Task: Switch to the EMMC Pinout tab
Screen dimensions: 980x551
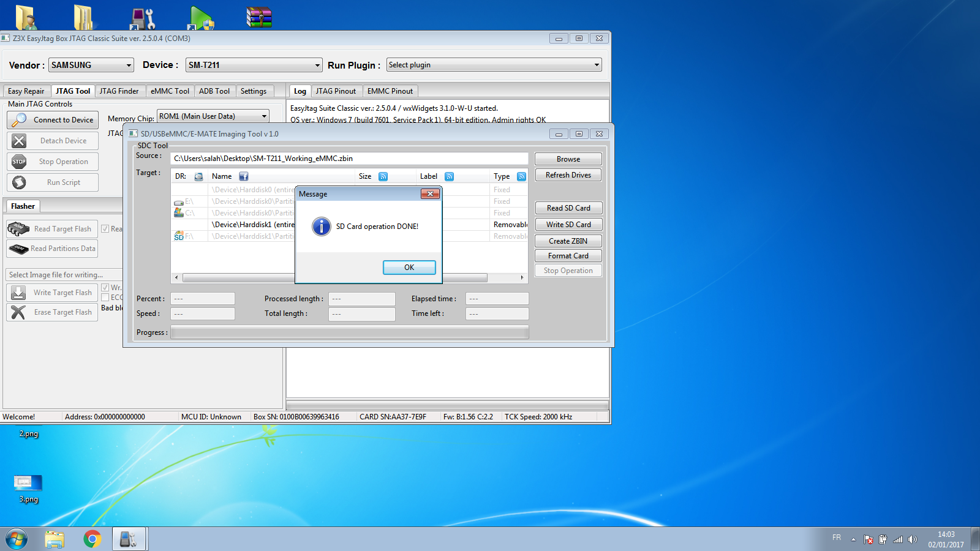Action: click(390, 91)
